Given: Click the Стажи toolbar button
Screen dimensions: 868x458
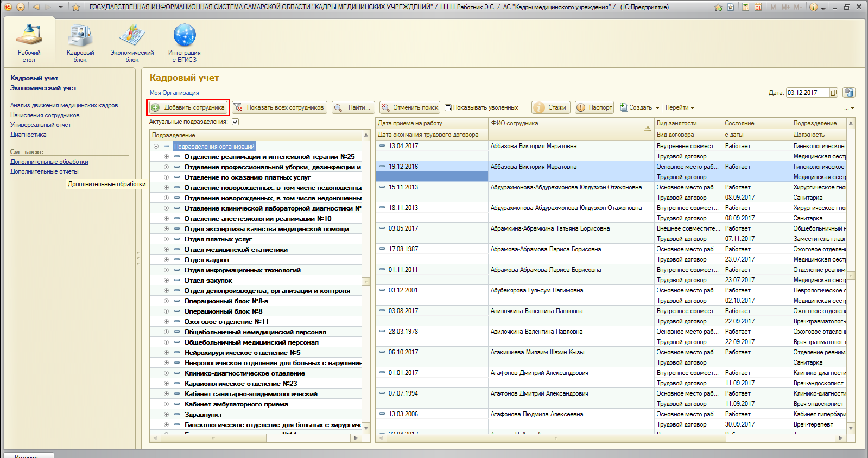Looking at the screenshot, I should coord(551,107).
